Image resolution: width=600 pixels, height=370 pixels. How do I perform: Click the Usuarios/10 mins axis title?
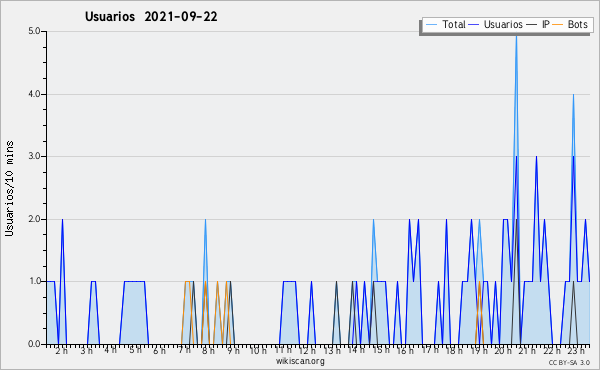pos(9,188)
